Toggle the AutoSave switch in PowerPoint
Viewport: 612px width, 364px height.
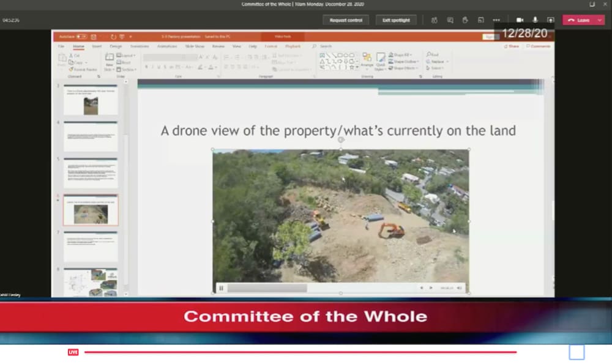81,37
